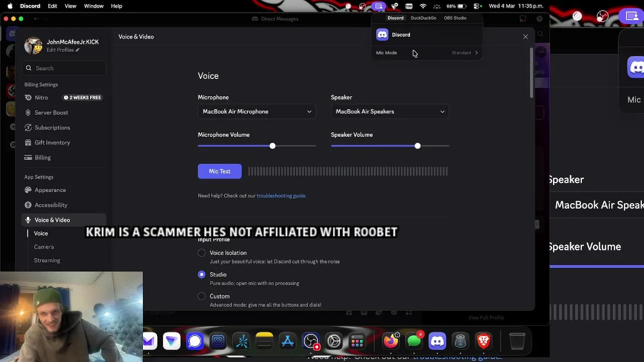This screenshot has width=644, height=362.
Task: Select the Voice sub-item
Action: pyautogui.click(x=41, y=233)
